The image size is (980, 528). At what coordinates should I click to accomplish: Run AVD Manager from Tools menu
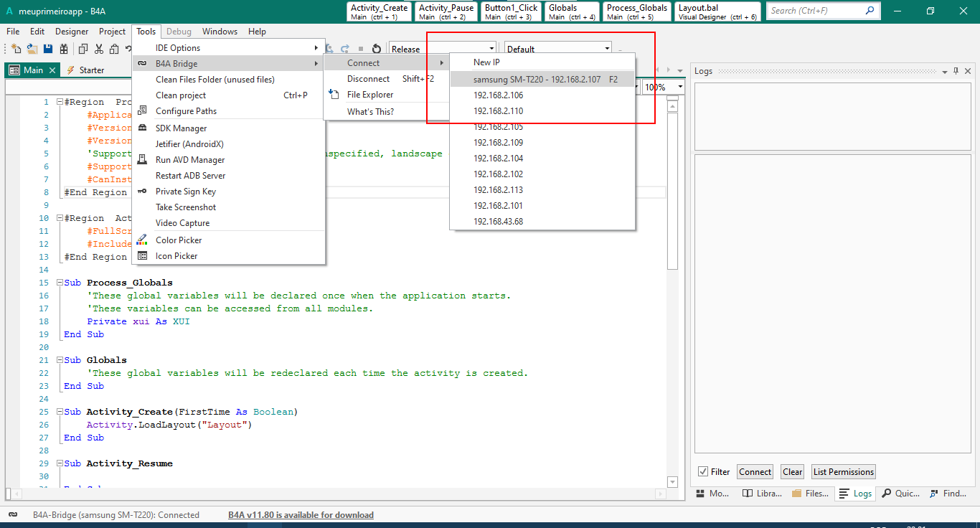point(229,160)
